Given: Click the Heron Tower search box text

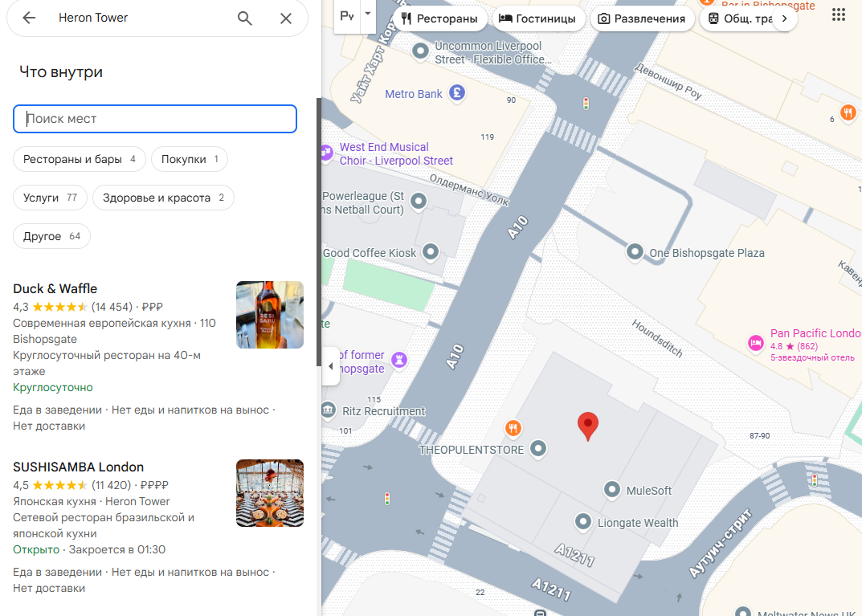Looking at the screenshot, I should pos(93,18).
